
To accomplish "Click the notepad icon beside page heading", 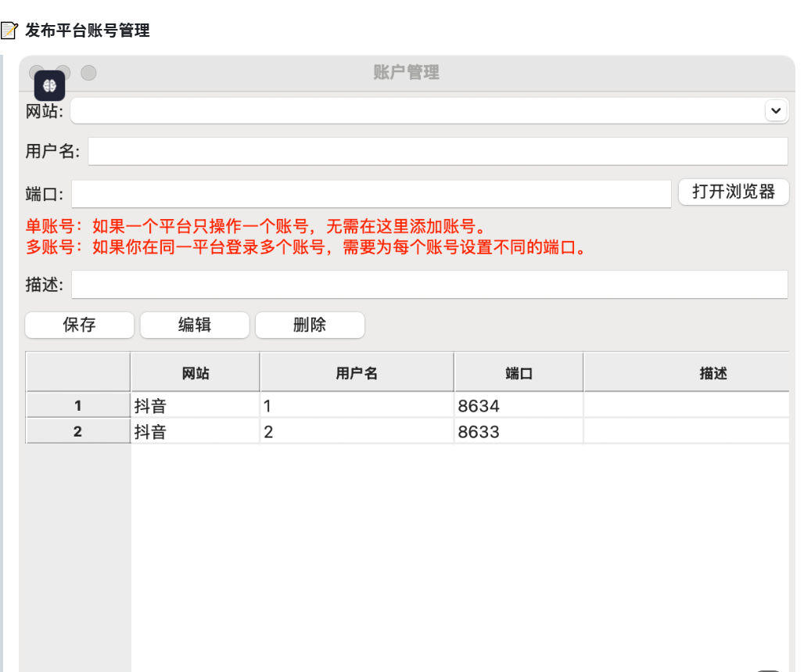I will tap(9, 31).
